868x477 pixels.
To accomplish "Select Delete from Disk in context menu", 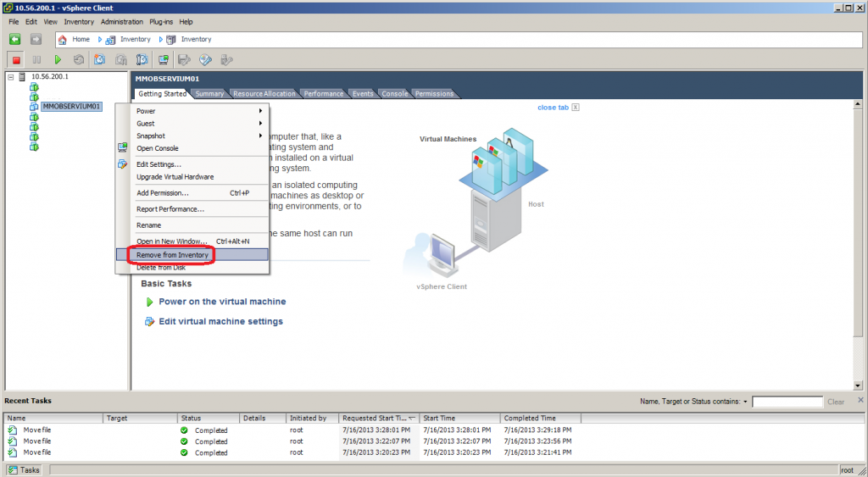I will (192, 267).
